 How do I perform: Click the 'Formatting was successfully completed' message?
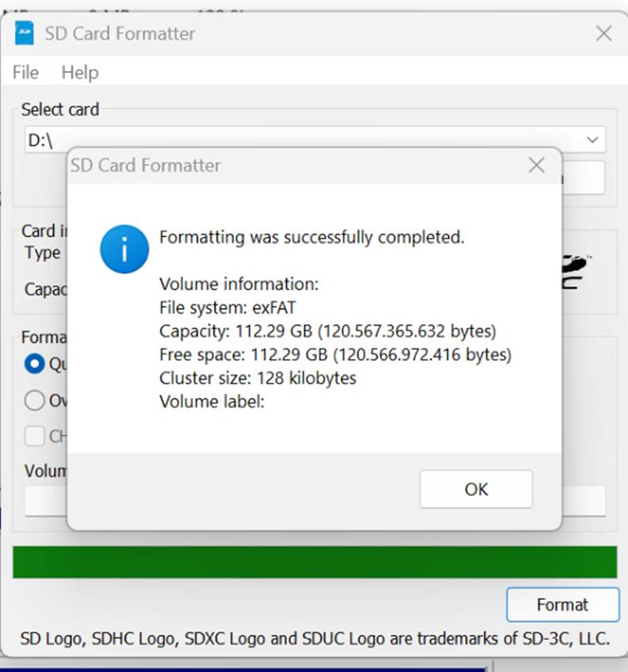312,237
